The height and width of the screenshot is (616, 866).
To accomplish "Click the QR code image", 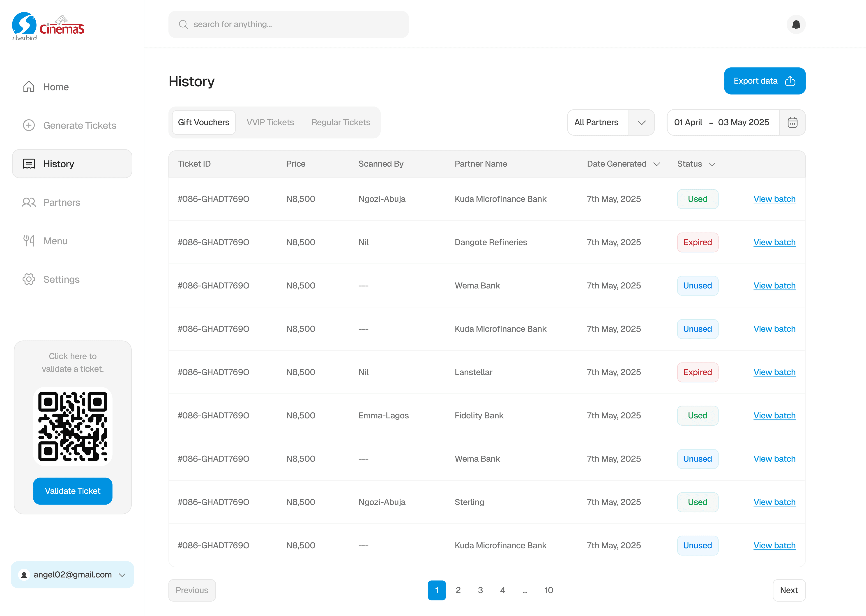I will click(x=73, y=426).
